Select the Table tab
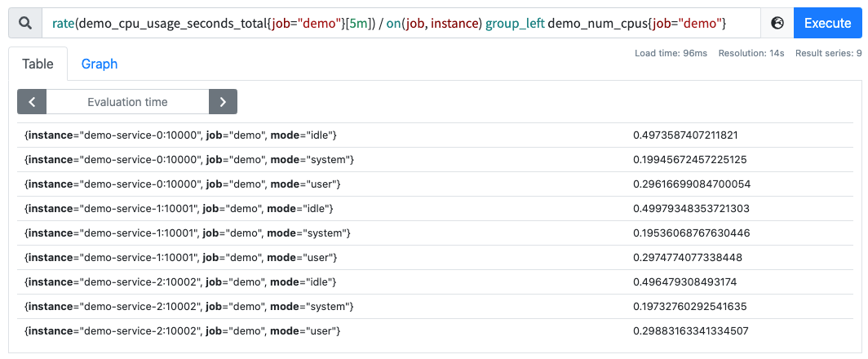 38,64
